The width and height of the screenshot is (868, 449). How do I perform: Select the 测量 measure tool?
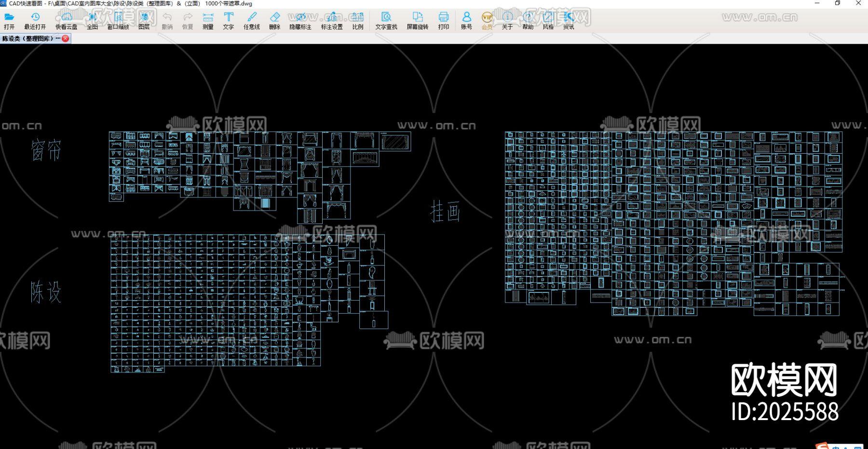(208, 21)
